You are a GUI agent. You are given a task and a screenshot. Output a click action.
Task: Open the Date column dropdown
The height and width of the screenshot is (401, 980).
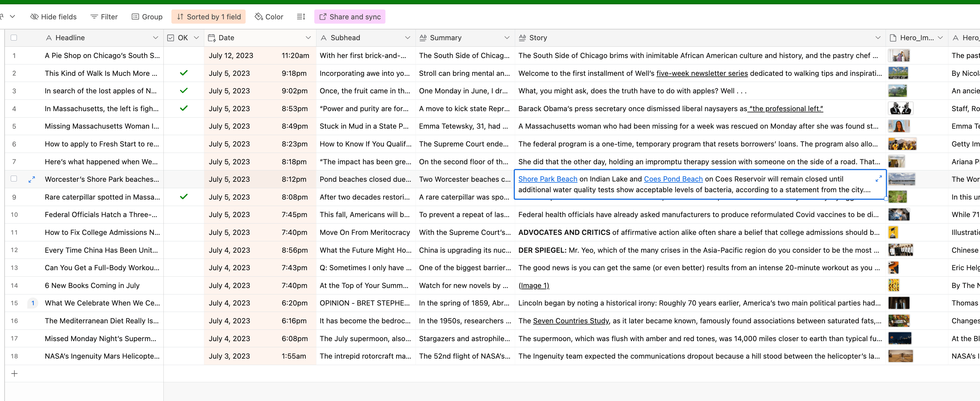click(308, 37)
